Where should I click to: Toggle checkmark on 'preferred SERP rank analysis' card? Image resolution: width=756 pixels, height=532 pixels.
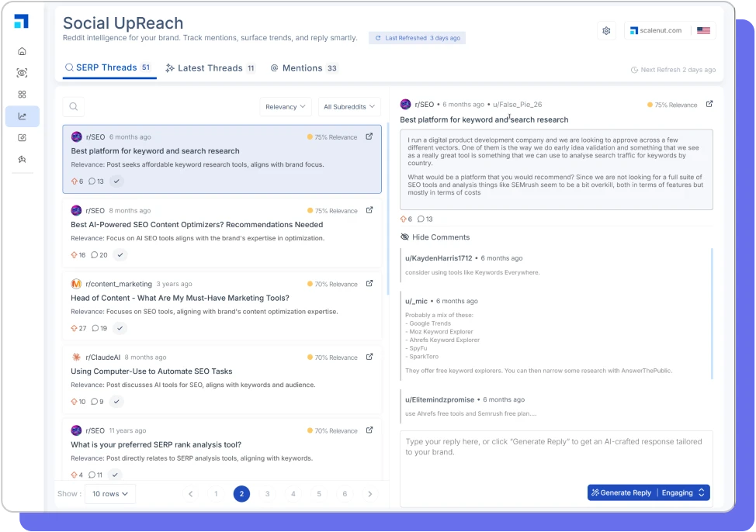point(115,475)
